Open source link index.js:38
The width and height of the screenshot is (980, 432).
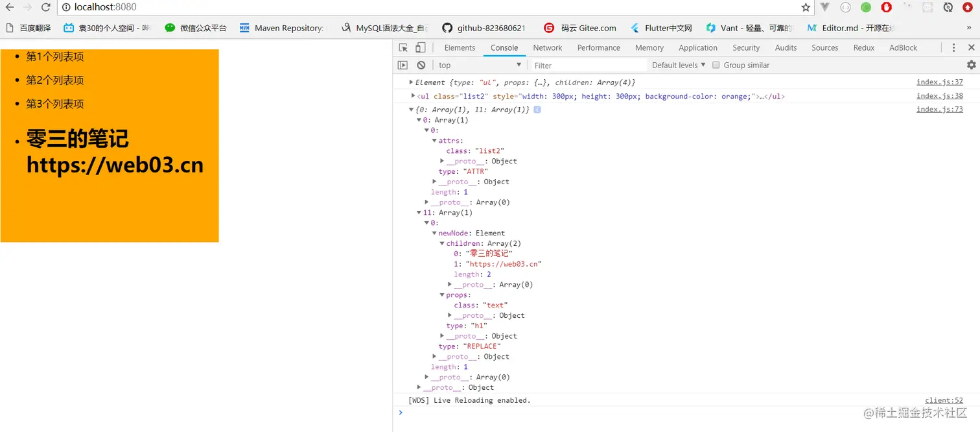[940, 96]
